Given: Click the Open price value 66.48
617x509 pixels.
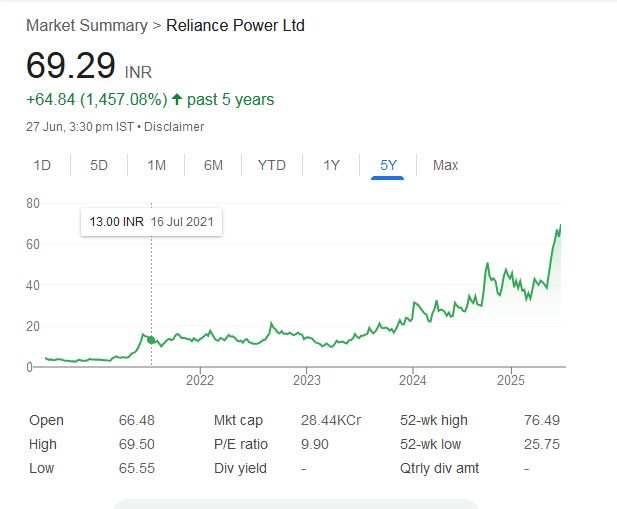Looking at the screenshot, I should tap(136, 420).
